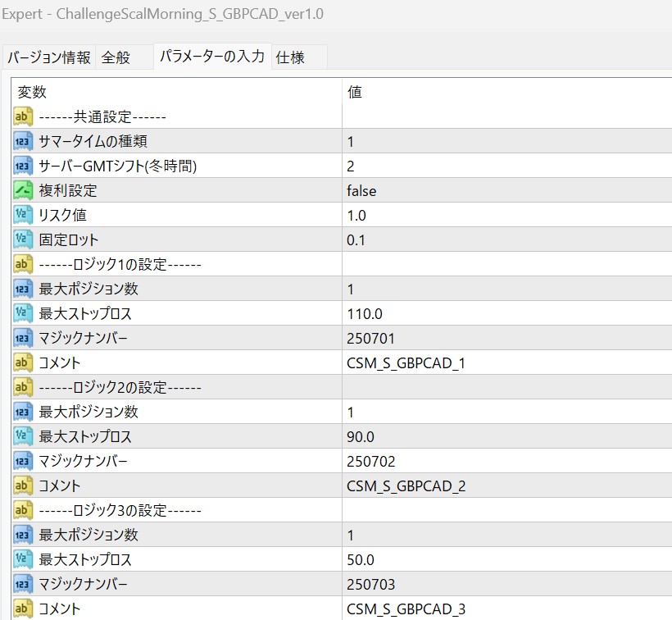Select パラメーターの入力 tab

pos(212,56)
